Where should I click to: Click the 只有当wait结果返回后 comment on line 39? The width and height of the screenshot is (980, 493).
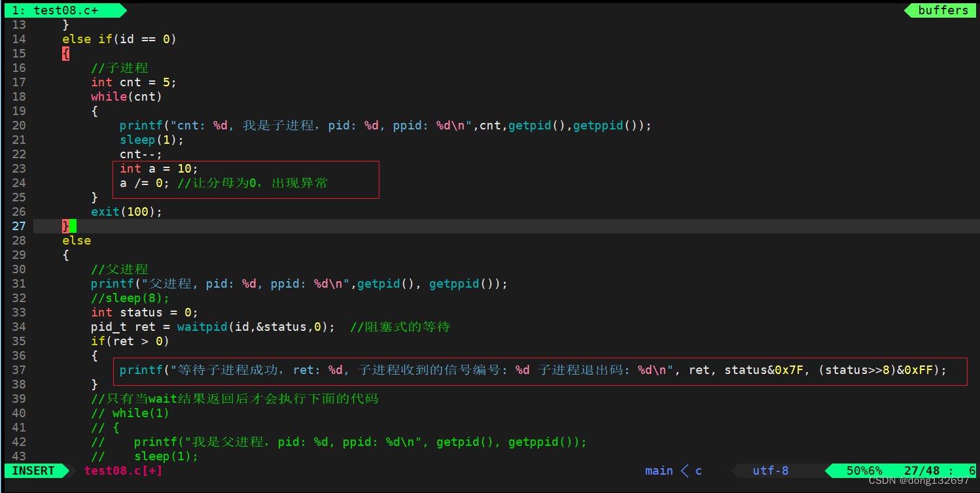tap(235, 399)
